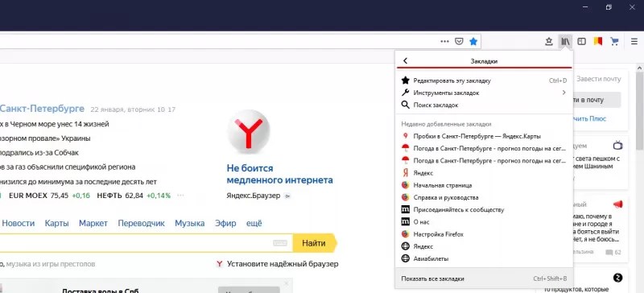Click the Library books icon in toolbar
644x293 pixels.
point(566,41)
